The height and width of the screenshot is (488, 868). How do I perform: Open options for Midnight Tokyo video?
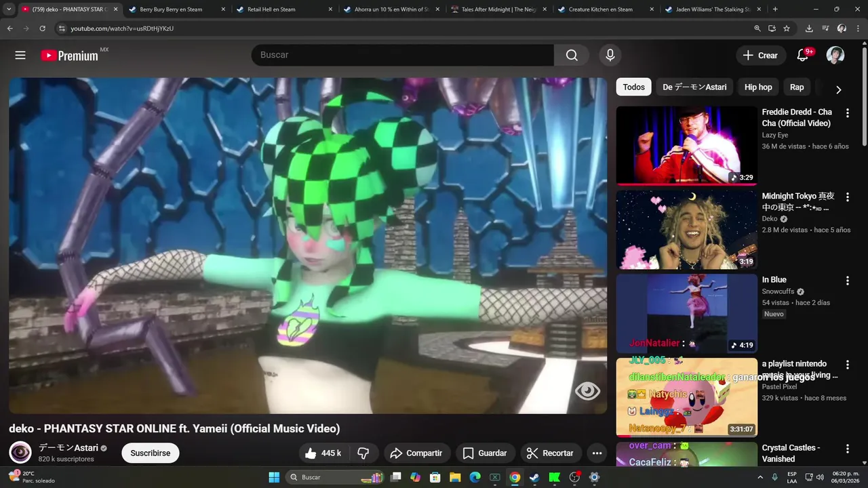(x=847, y=197)
